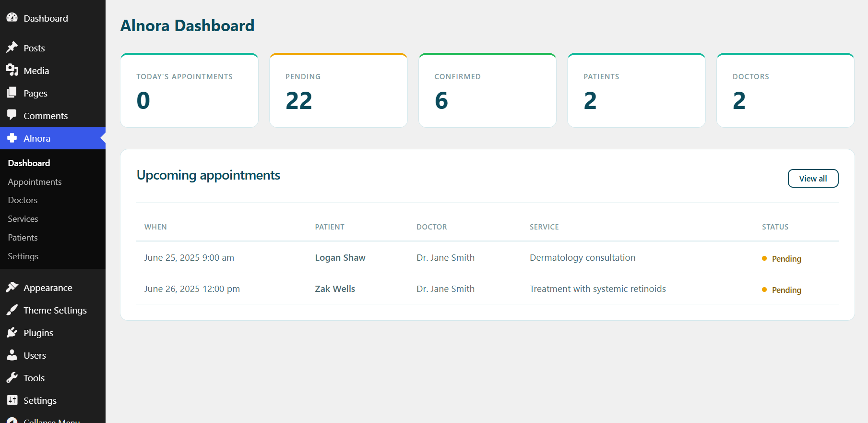Open the Posts menu

point(53,48)
